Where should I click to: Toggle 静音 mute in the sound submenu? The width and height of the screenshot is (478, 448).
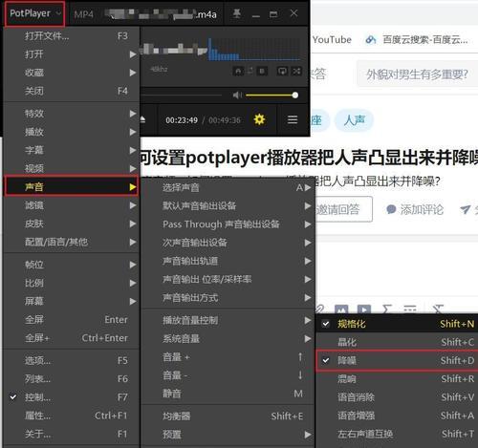tap(228, 394)
